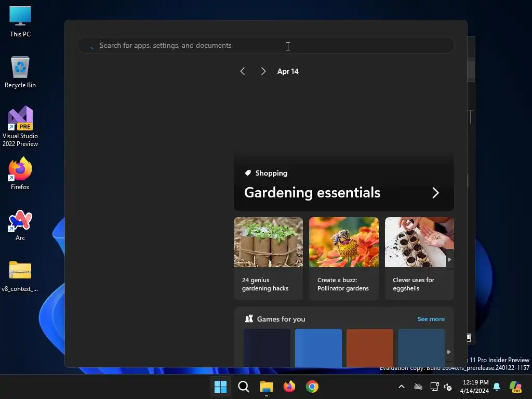Show hidden system tray icons chevron

[x=402, y=387]
